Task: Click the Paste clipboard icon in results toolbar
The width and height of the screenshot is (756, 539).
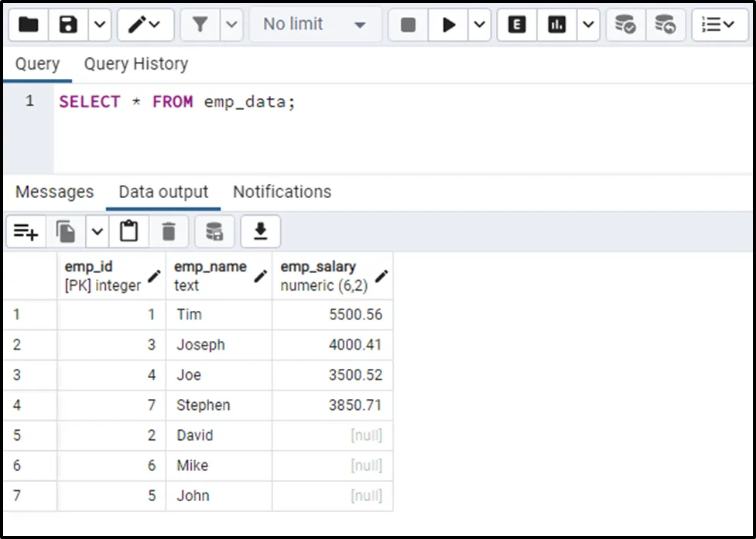Action: [x=128, y=231]
